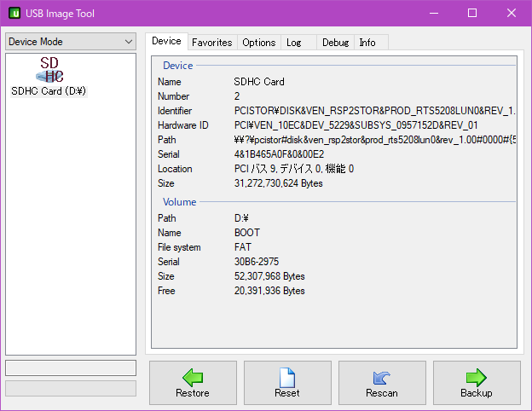This screenshot has width=532, height=411.
Task: Click the Volume group heading
Action: (x=180, y=202)
